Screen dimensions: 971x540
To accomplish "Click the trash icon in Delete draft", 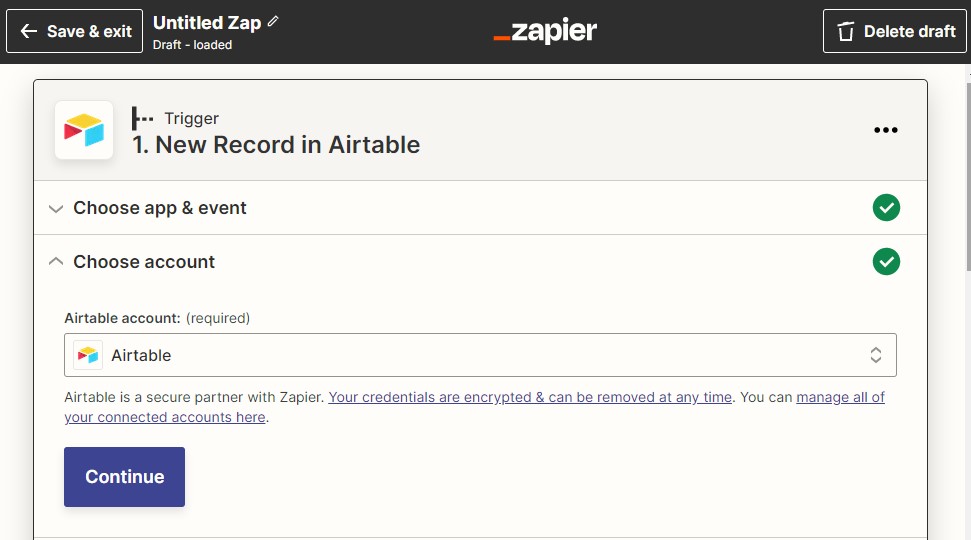I will coord(845,31).
